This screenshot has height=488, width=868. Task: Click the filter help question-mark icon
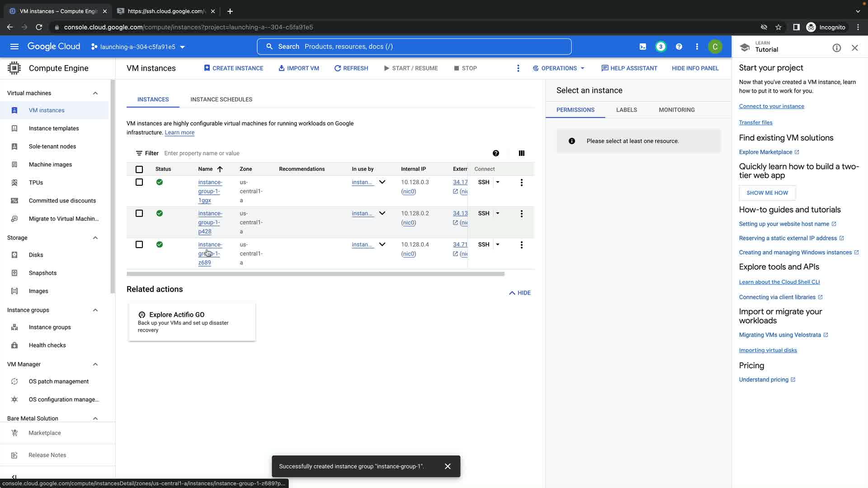tap(496, 153)
